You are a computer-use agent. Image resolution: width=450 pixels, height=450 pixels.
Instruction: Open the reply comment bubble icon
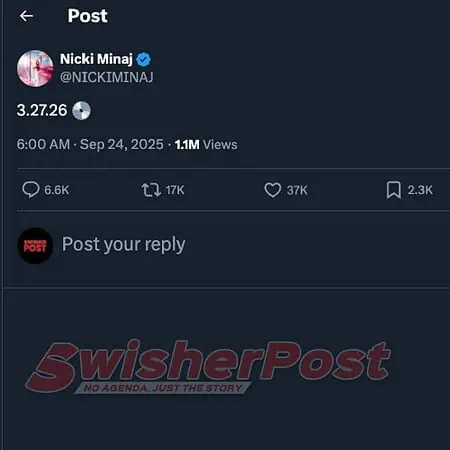(31, 190)
